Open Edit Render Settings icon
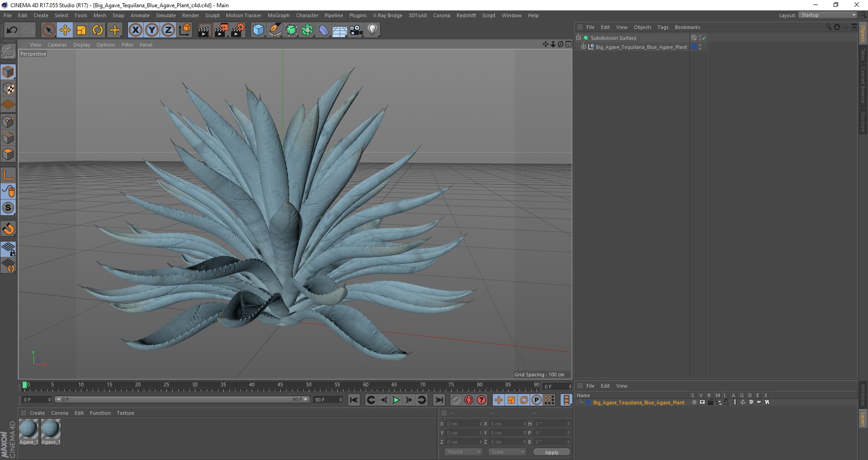Viewport: 868px width, 460px height. point(238,30)
